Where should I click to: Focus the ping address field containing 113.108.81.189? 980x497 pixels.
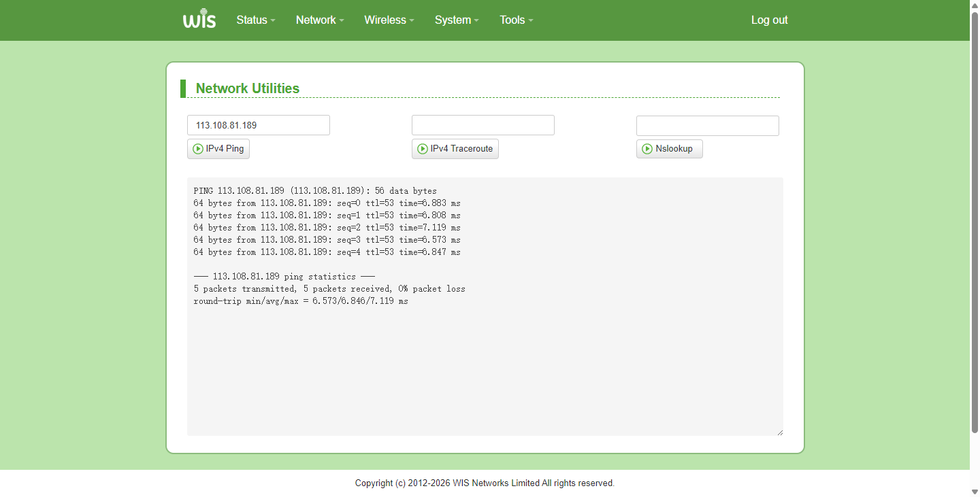pos(259,125)
